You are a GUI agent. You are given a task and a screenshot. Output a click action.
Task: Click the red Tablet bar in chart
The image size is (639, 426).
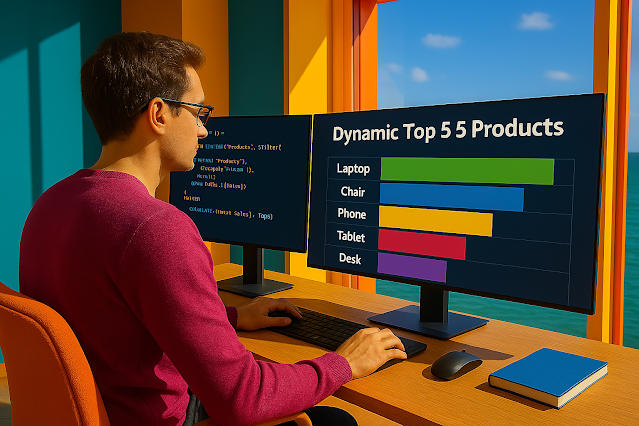pos(422,244)
